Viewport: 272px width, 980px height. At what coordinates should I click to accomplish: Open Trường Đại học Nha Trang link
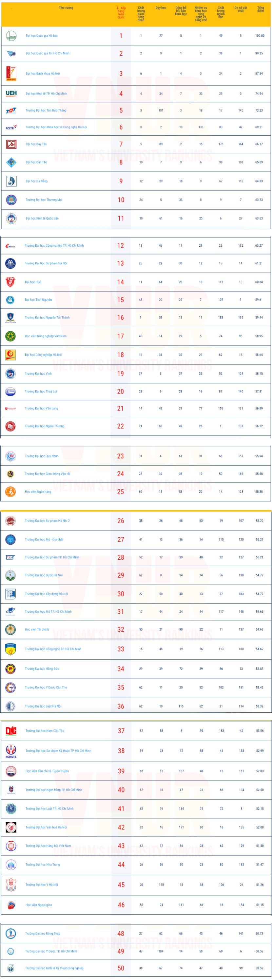43,865
